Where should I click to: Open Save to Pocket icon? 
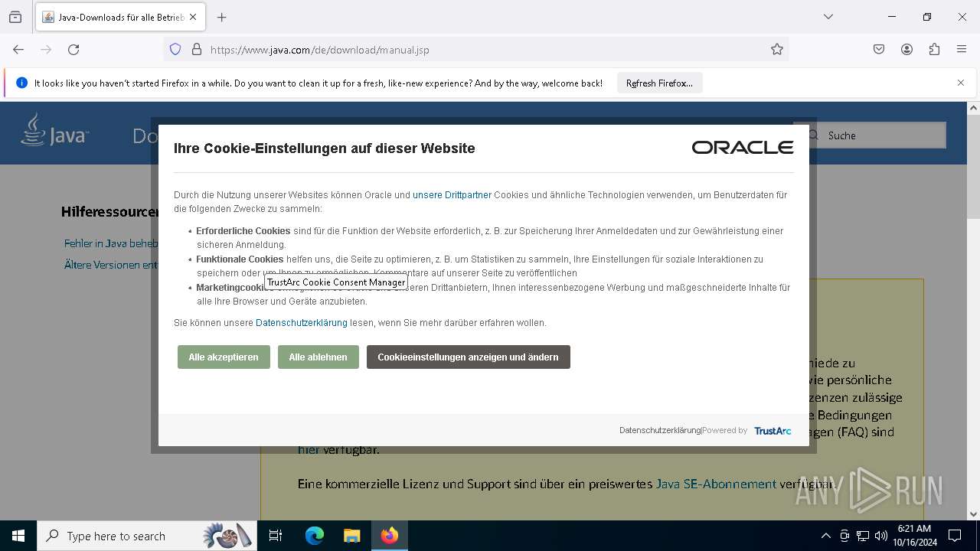click(879, 50)
